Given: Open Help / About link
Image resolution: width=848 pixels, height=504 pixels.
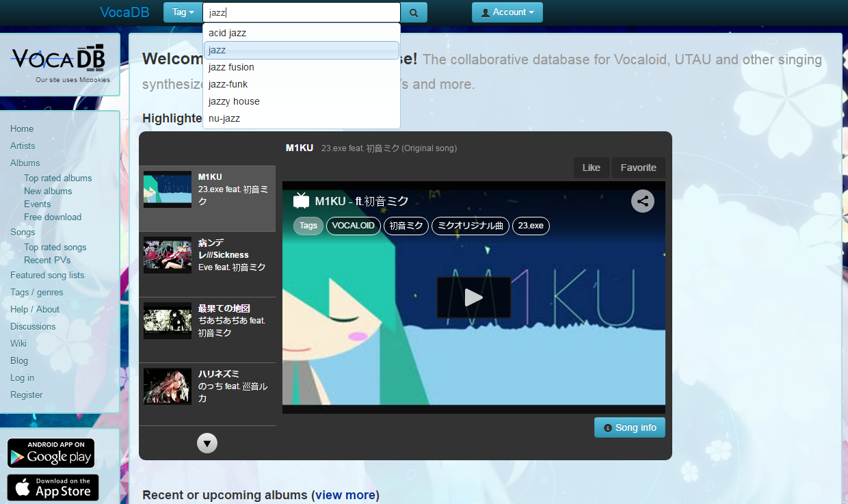Looking at the screenshot, I should point(35,309).
